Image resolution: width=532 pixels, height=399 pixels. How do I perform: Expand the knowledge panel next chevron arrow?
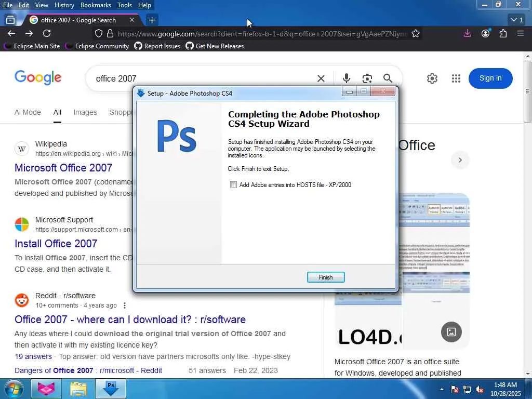tap(460, 160)
